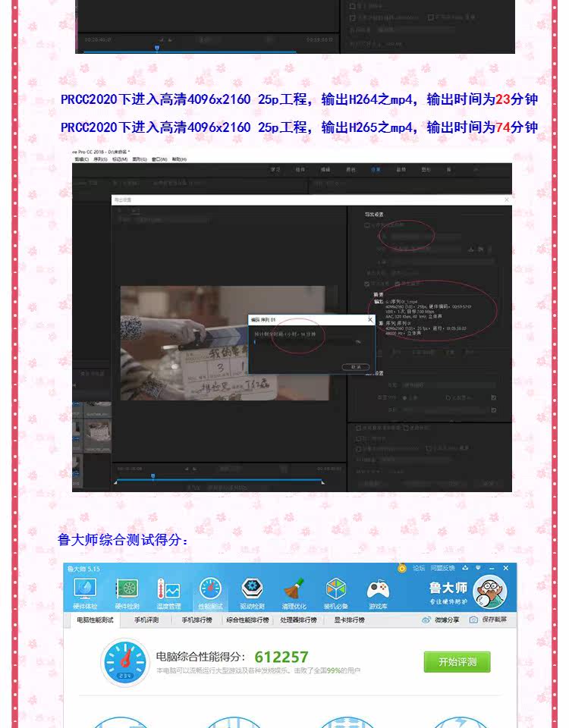Open the 图形(G) menu in Premiere

click(140, 159)
